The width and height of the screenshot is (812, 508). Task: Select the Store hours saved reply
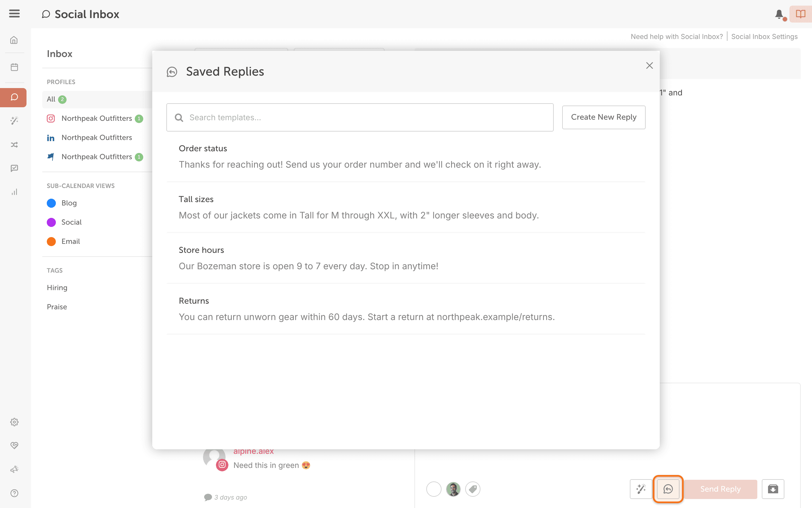click(x=406, y=258)
